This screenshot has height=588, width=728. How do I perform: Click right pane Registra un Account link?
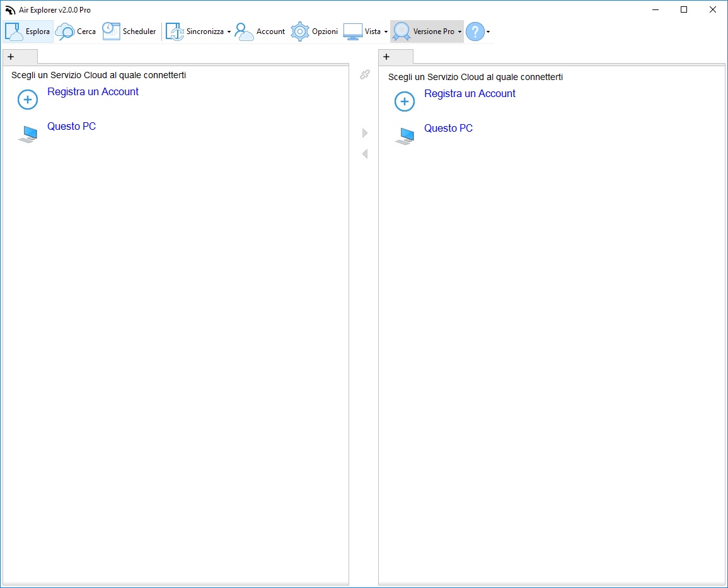470,94
